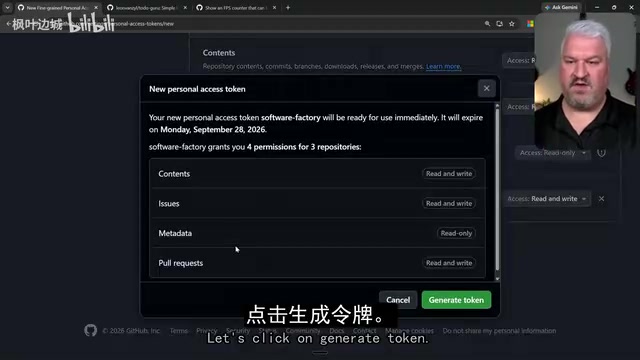Click the Issues permission row
The width and height of the screenshot is (640, 360).
(318, 203)
